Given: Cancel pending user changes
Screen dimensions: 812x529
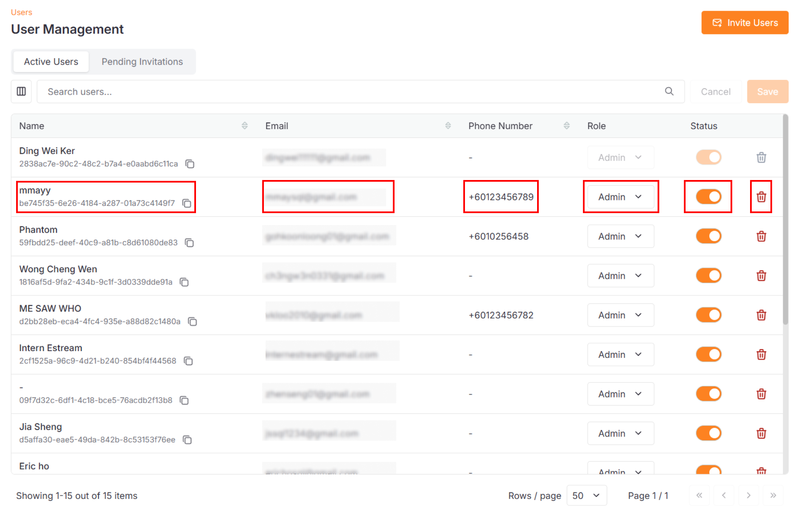Looking at the screenshot, I should [x=715, y=91].
